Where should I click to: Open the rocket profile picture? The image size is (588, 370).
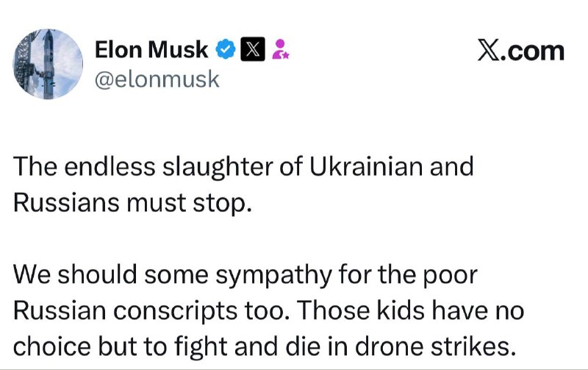(48, 64)
